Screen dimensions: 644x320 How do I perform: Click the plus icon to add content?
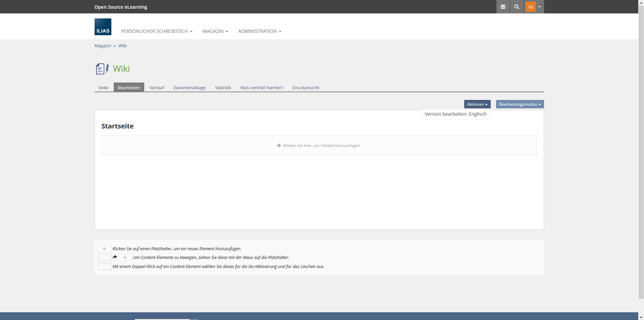[279, 146]
